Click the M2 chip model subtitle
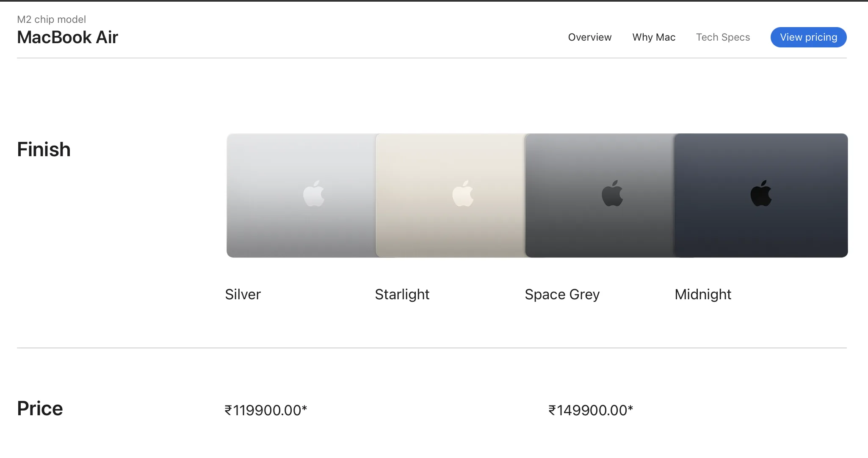This screenshot has width=868, height=458. pyautogui.click(x=51, y=19)
